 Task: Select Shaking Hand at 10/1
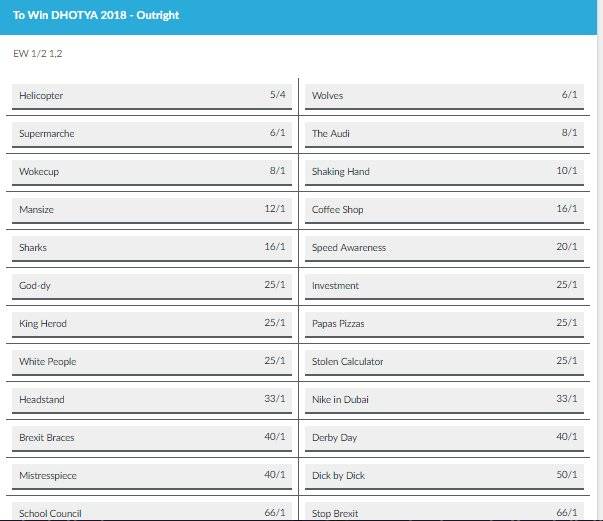click(x=445, y=173)
